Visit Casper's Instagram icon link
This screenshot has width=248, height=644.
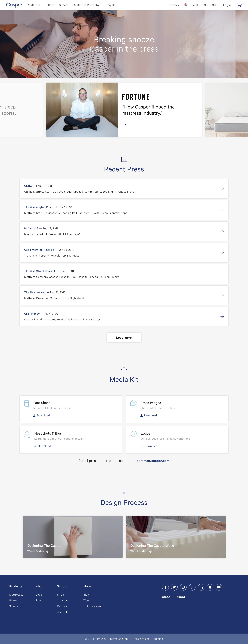[183, 587]
